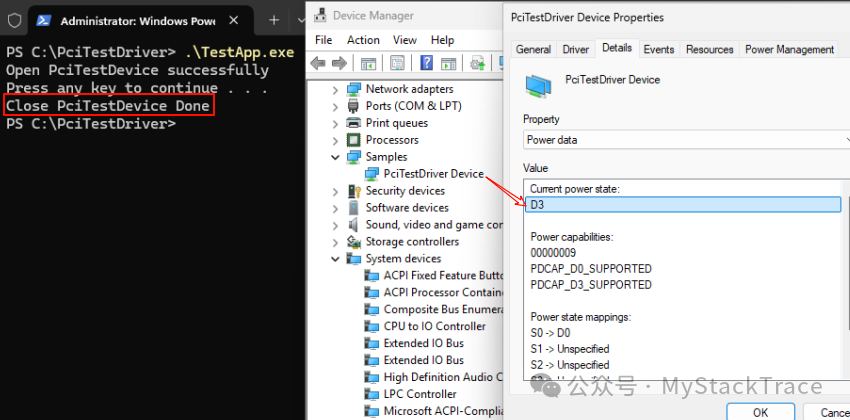The width and height of the screenshot is (850, 420).
Task: Expand the Processors node
Action: click(x=336, y=140)
